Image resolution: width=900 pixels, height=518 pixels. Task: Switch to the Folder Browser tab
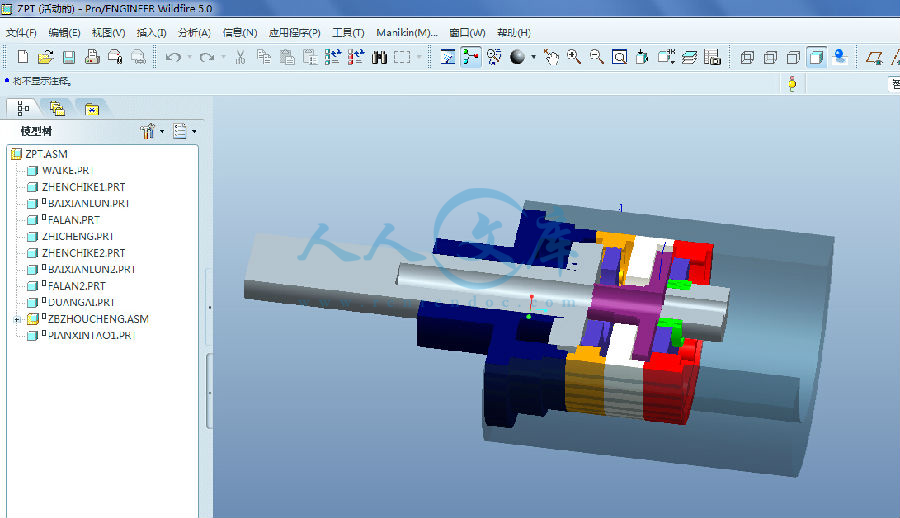click(x=57, y=108)
